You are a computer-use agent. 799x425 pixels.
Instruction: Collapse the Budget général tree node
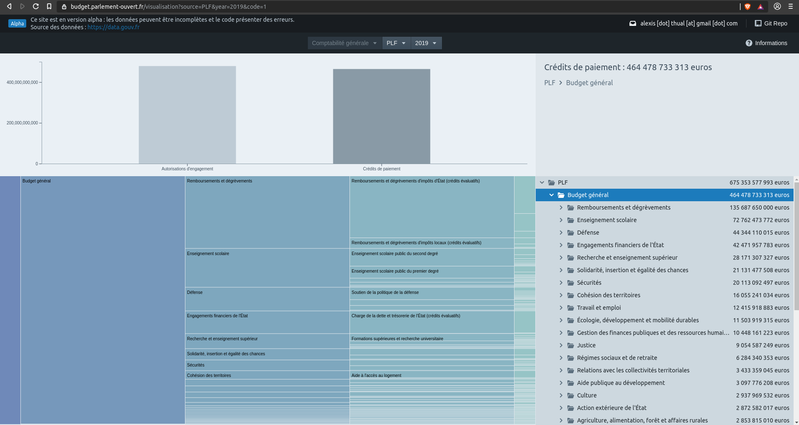pyautogui.click(x=550, y=195)
